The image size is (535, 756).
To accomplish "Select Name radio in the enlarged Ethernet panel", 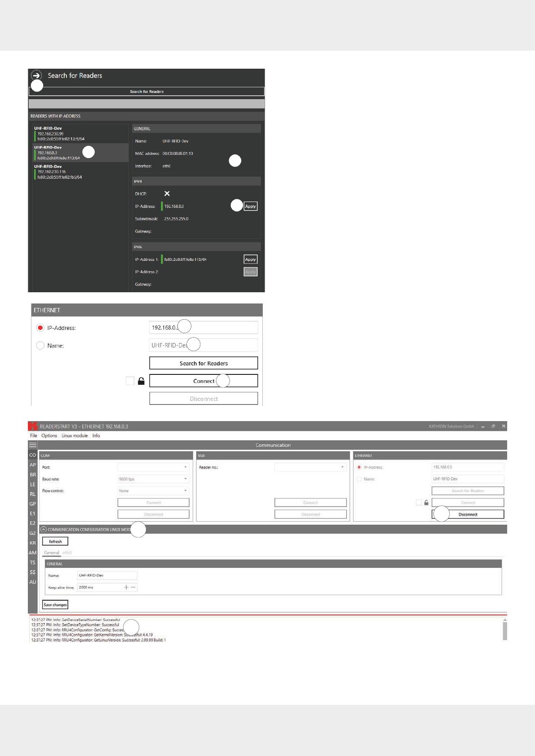I will click(40, 345).
